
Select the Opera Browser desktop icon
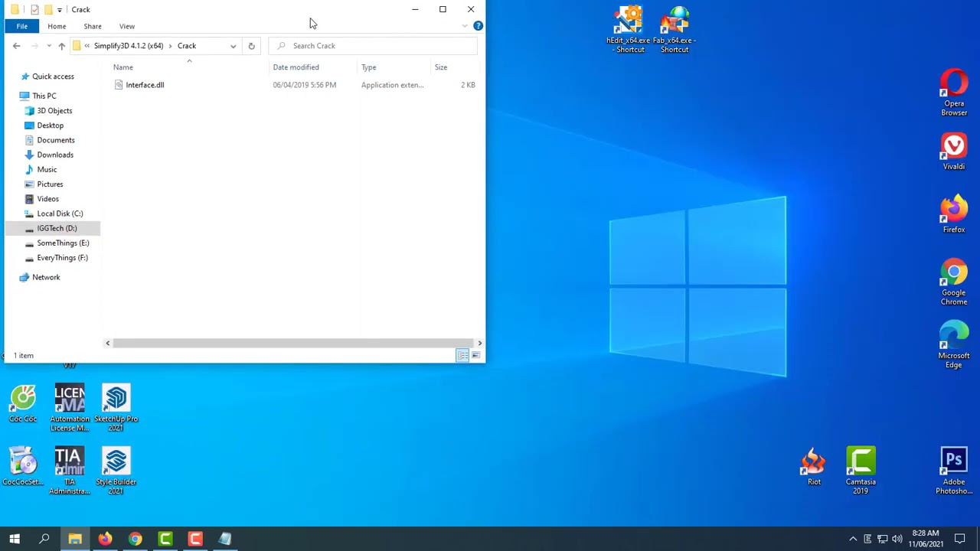954,93
